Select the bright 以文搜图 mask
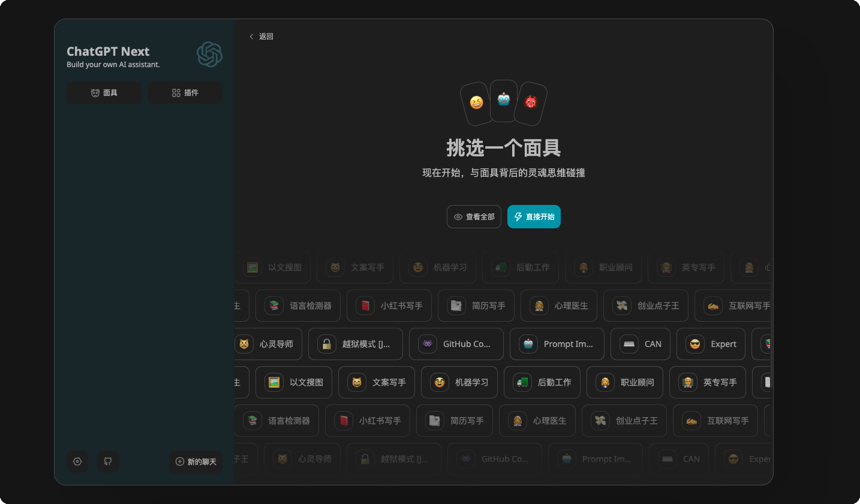This screenshot has height=504, width=860. pos(294,382)
